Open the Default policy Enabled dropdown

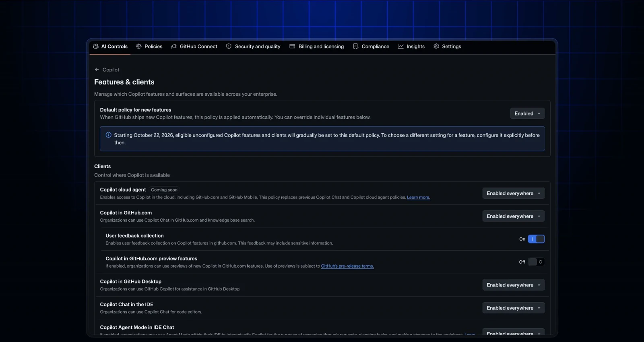[x=527, y=113]
